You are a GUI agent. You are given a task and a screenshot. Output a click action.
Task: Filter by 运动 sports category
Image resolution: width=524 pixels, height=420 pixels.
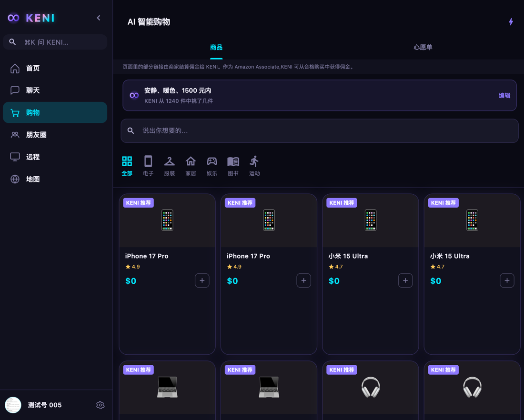(x=254, y=166)
